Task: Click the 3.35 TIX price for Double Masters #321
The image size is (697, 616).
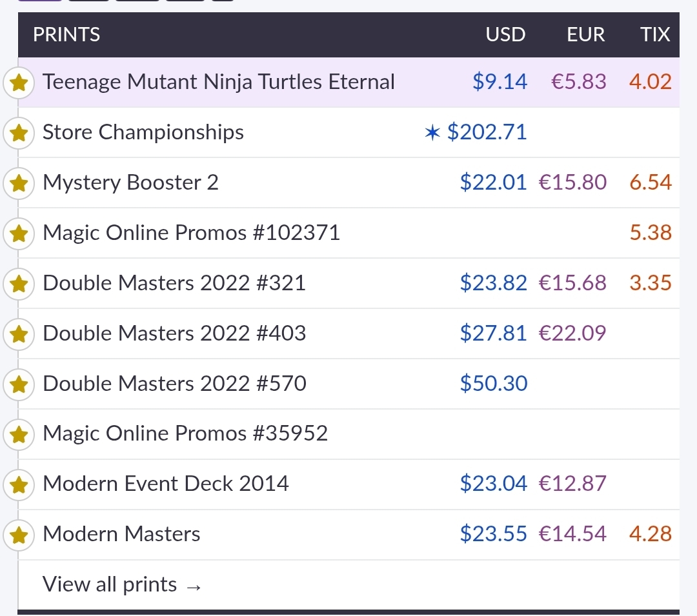Action: [x=651, y=283]
